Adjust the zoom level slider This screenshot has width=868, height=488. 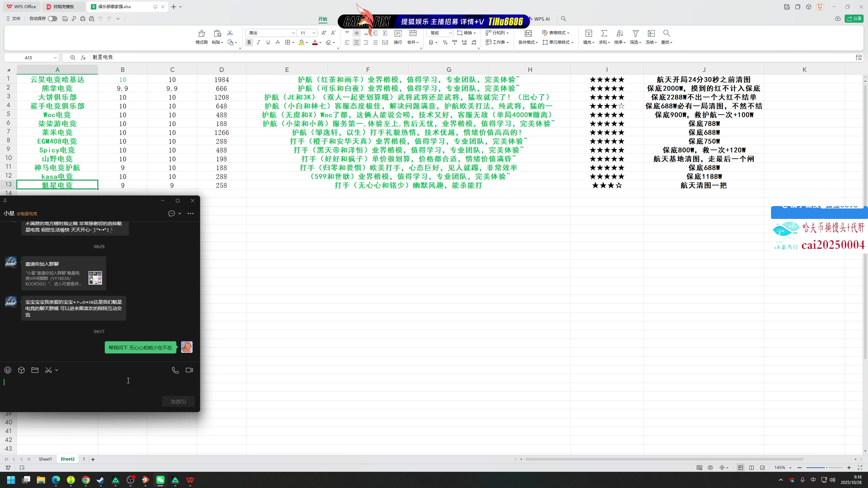pos(826,468)
